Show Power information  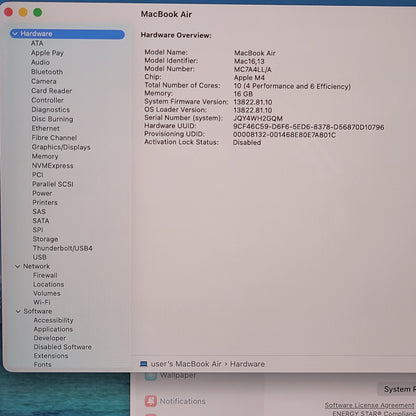[x=42, y=193]
